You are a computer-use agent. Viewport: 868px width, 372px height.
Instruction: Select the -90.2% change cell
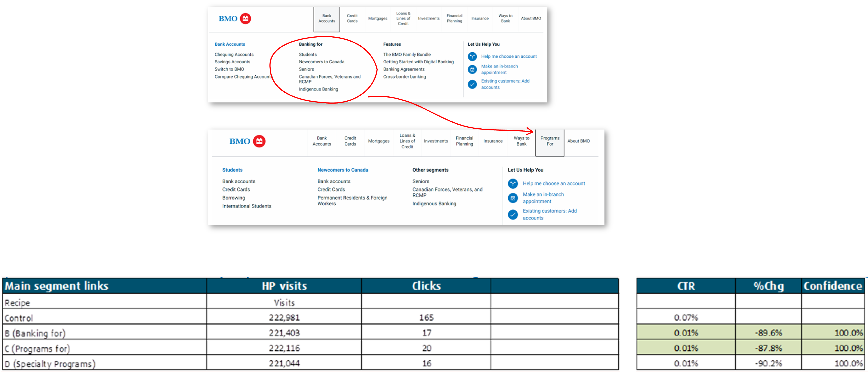(768, 363)
